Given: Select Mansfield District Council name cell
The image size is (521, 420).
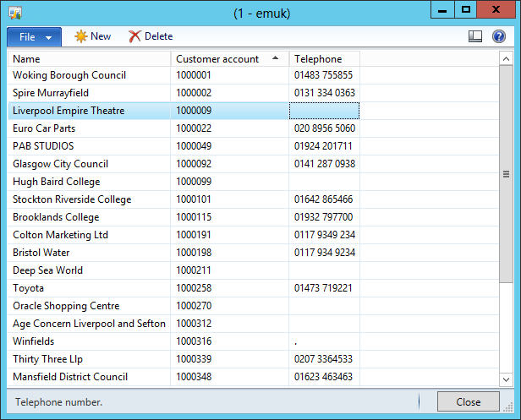Looking at the screenshot, I should [x=89, y=377].
